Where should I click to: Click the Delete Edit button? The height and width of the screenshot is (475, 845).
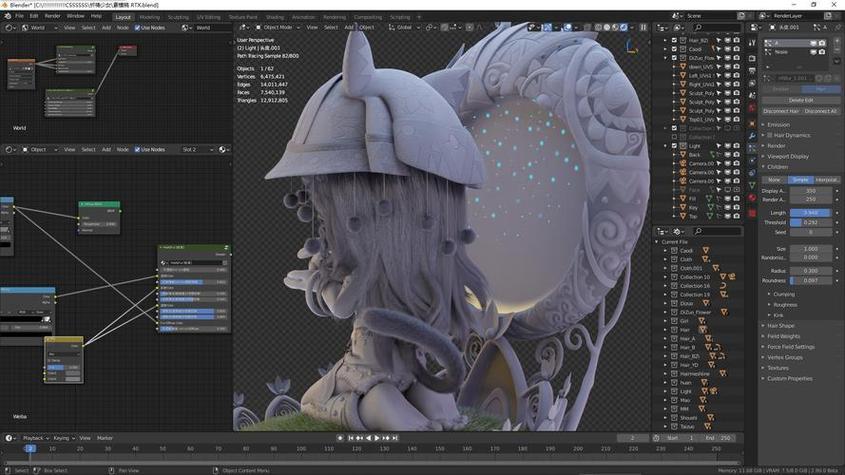coord(801,100)
